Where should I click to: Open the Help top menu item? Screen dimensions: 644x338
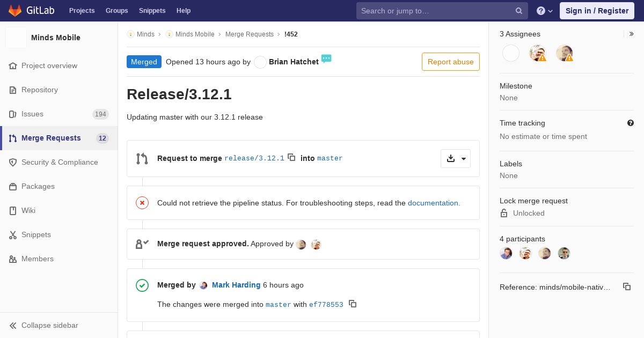184,11
